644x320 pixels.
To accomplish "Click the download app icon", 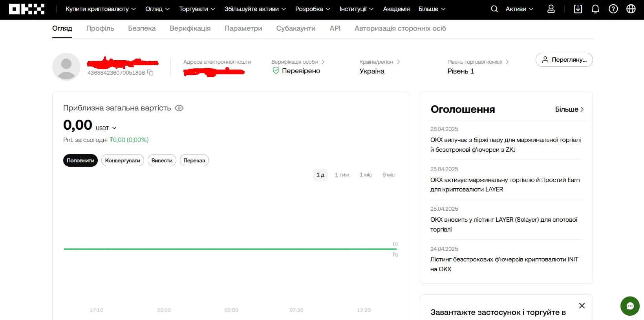I will tap(578, 9).
